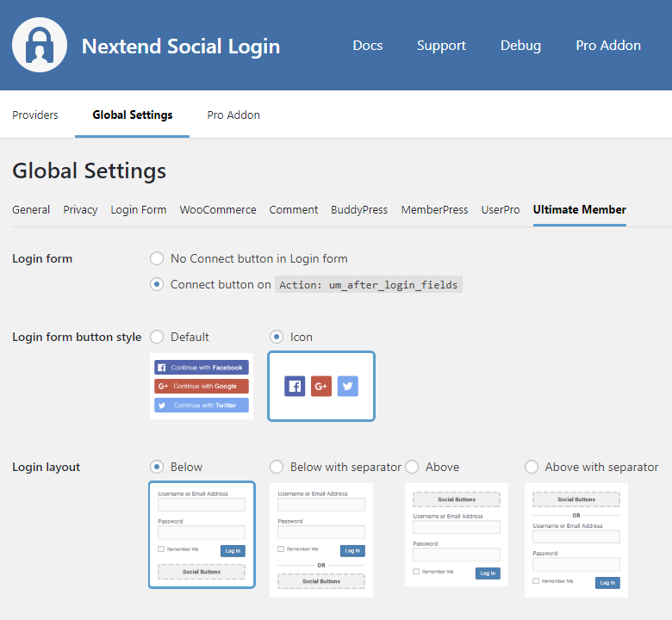Select No Connect button in Login form
672x620 pixels.
157,258
